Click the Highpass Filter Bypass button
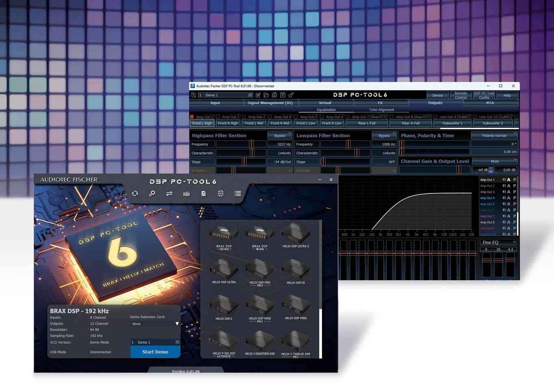This screenshot has height=392, width=554. tap(280, 136)
